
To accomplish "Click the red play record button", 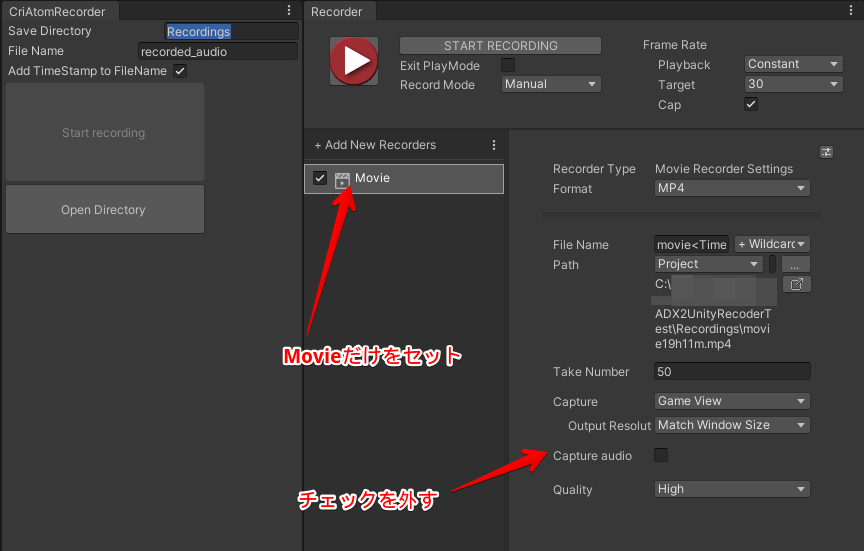I will click(x=354, y=61).
